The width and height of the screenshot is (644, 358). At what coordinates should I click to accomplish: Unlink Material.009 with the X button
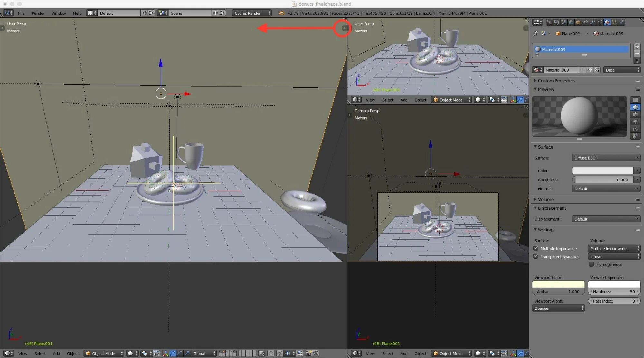point(597,70)
